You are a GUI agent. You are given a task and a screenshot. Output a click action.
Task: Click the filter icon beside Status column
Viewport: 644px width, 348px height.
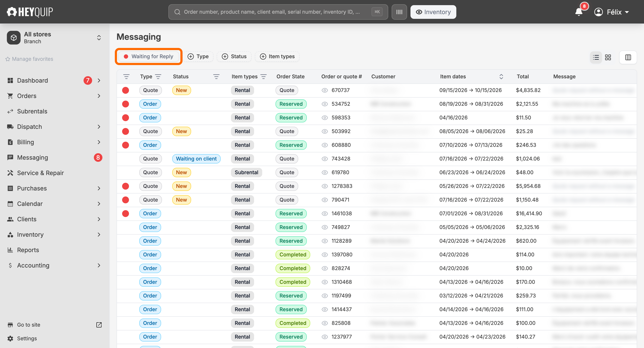tap(216, 77)
